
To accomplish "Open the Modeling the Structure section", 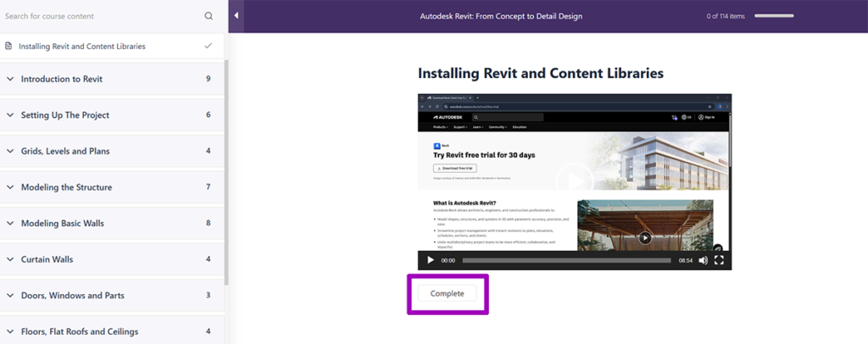I will [66, 187].
